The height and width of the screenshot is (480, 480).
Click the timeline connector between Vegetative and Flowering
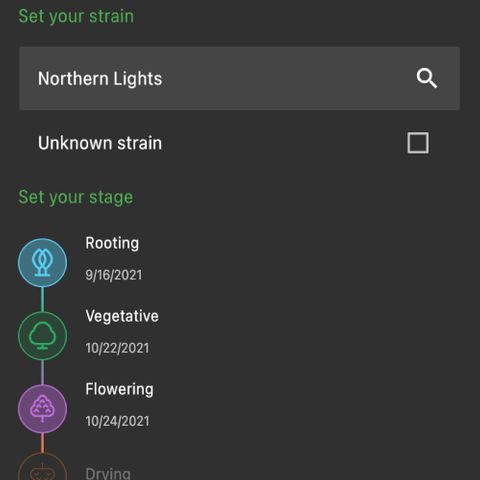(x=42, y=372)
